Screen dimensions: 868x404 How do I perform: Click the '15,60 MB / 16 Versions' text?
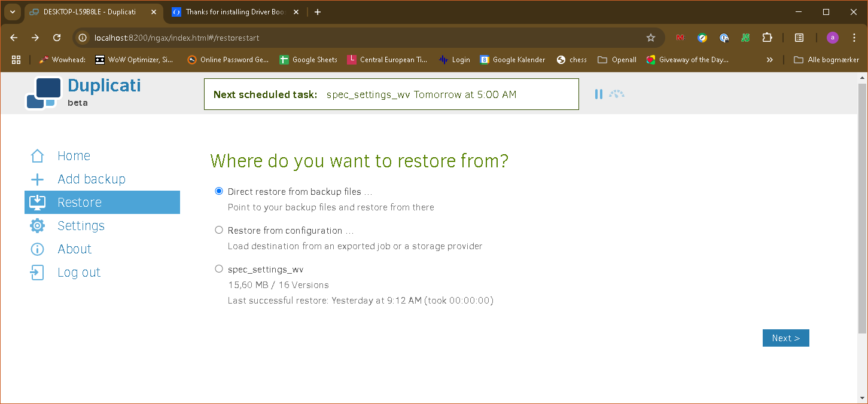[x=278, y=285]
